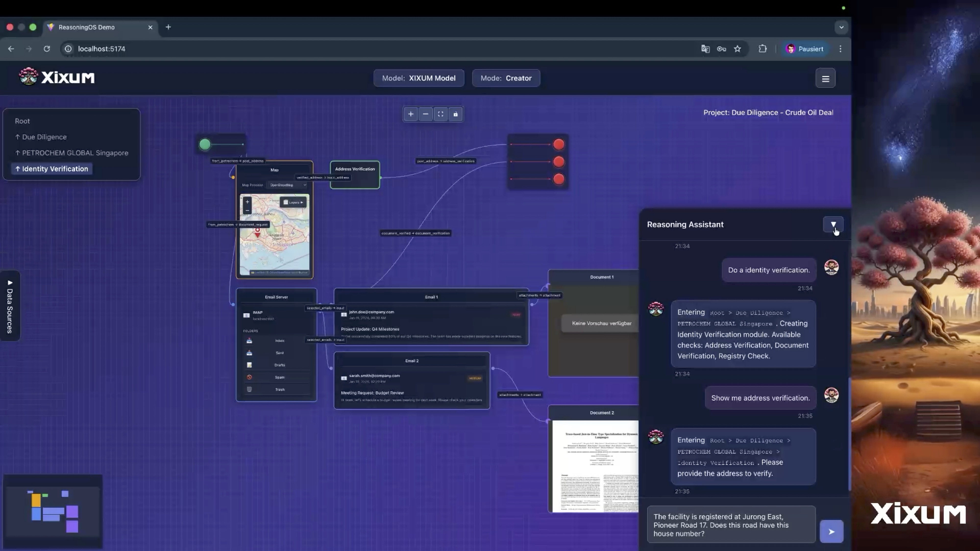Open the Sent folder in Email Server
The image size is (980, 551).
(277, 353)
